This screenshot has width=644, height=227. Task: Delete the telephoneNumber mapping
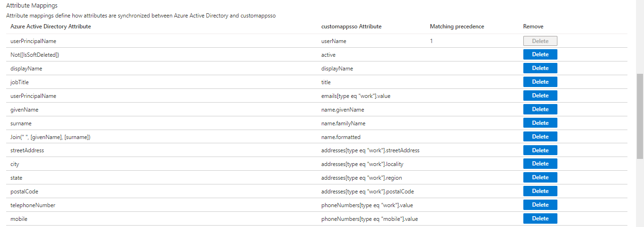pyautogui.click(x=540, y=205)
